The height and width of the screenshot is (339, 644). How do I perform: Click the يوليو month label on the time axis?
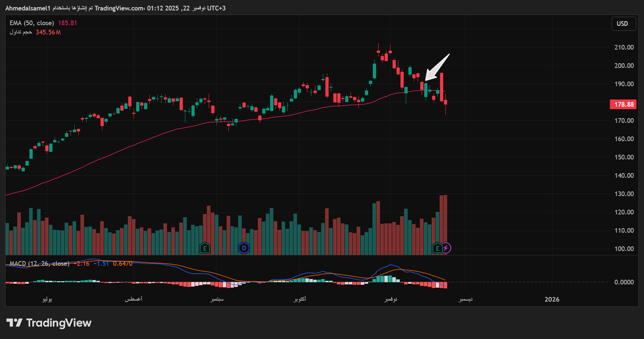click(x=47, y=300)
